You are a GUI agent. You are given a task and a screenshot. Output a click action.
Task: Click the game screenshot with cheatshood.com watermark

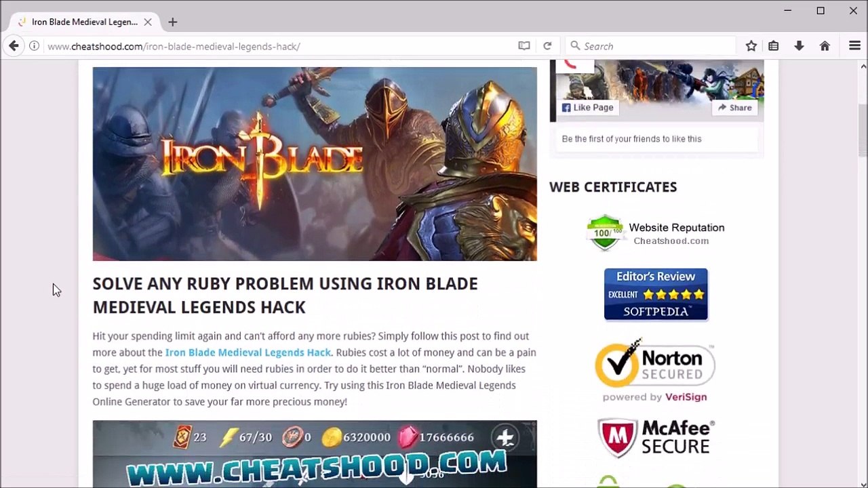(315, 454)
